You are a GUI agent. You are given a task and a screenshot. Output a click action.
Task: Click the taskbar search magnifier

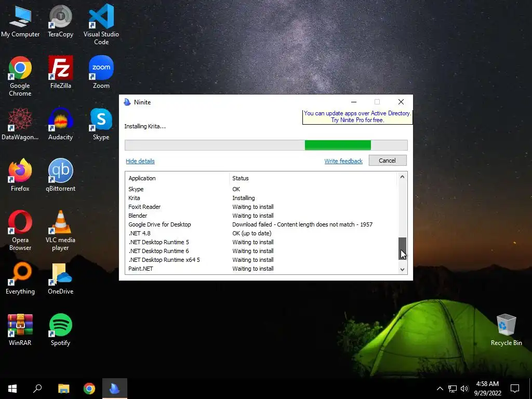click(37, 389)
